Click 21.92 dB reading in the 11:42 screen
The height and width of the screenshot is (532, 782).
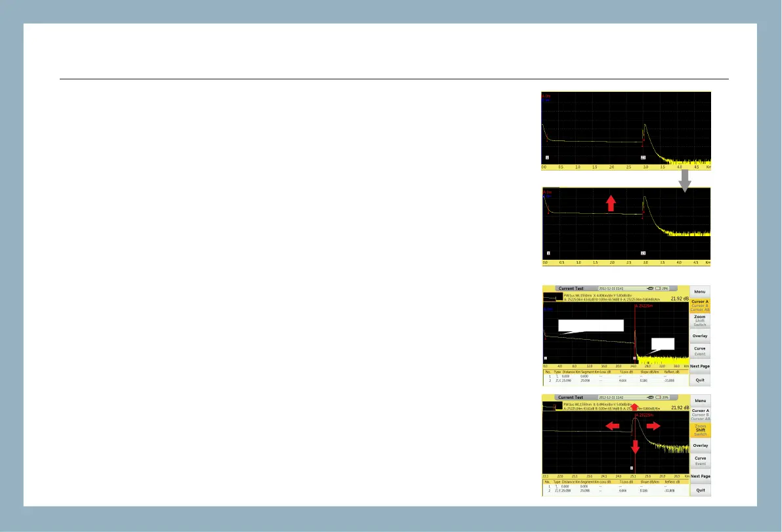point(680,408)
